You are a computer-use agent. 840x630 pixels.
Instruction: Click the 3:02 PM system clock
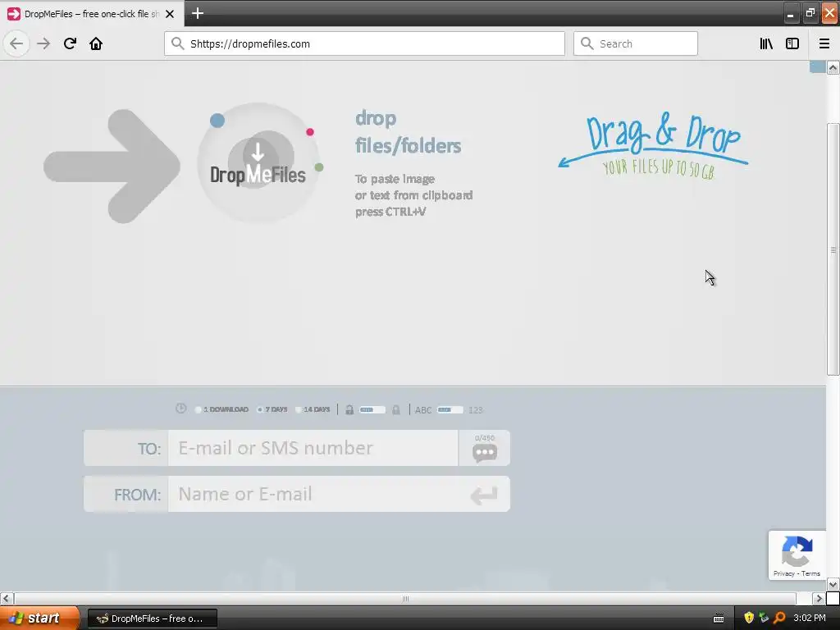click(x=810, y=618)
